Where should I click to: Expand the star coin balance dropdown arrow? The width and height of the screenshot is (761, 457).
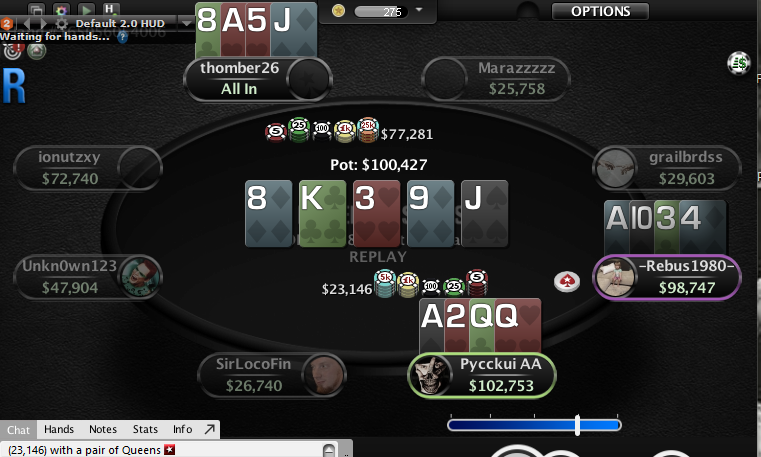419,10
